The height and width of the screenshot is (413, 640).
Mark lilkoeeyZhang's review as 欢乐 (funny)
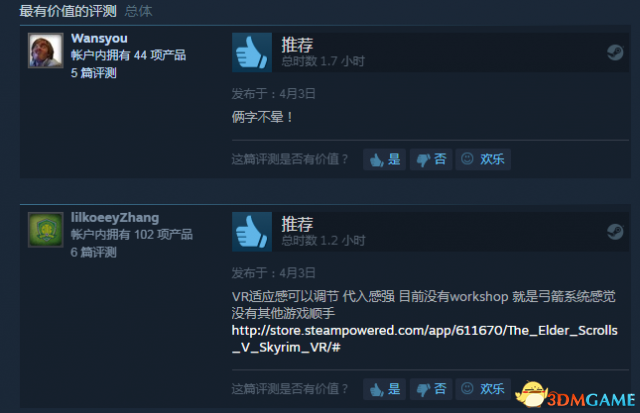pyautogui.click(x=483, y=389)
